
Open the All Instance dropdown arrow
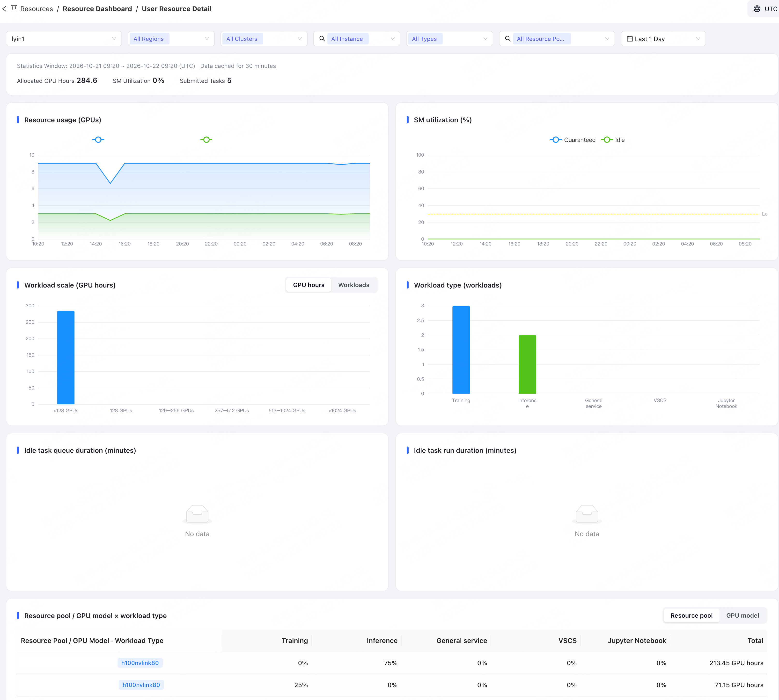(393, 39)
